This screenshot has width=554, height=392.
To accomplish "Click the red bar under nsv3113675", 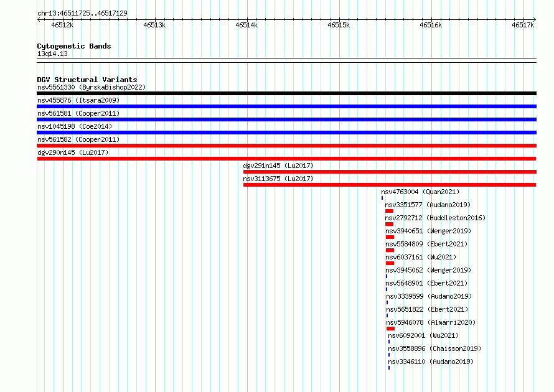I will pyautogui.click(x=390, y=185).
